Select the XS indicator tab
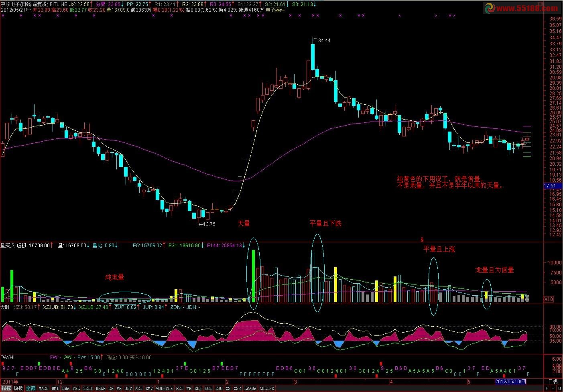 point(228,388)
